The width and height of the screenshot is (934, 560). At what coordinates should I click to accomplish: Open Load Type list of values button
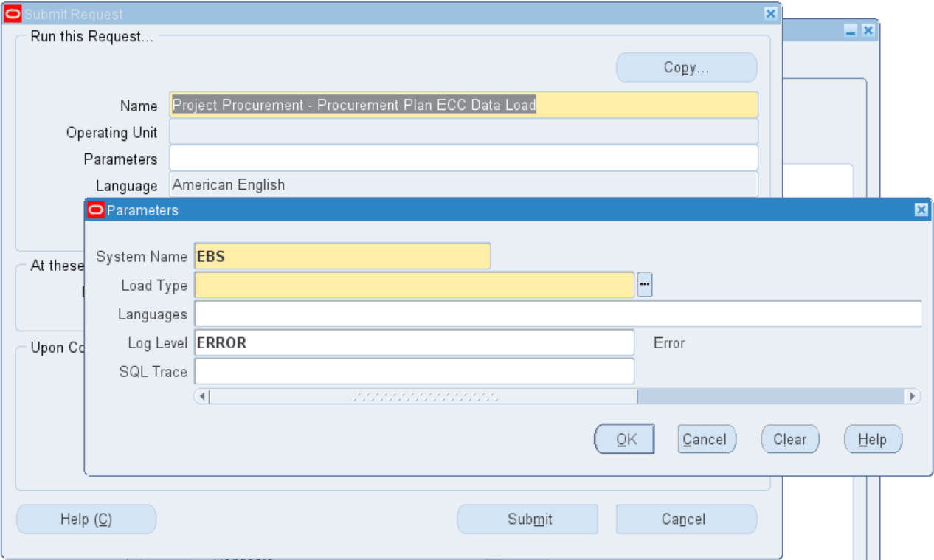click(x=645, y=285)
